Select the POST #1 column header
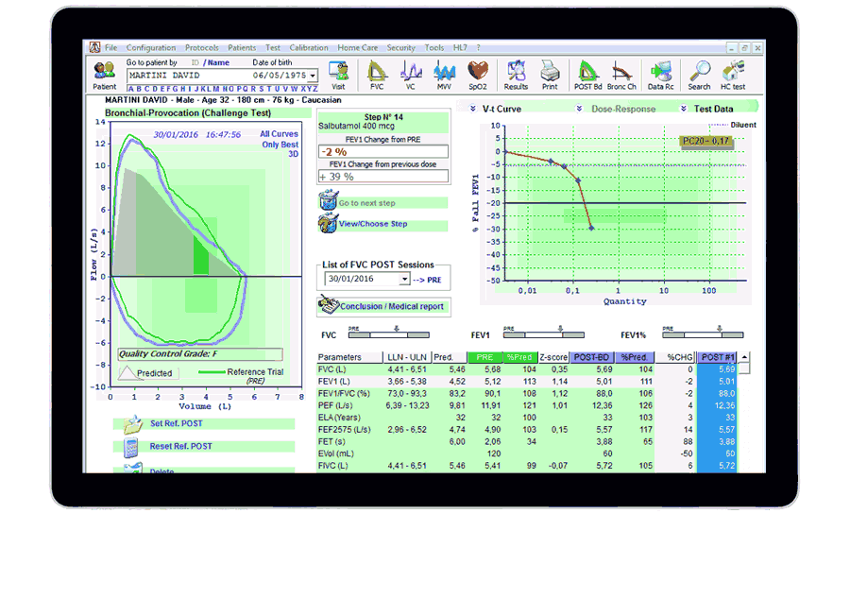Image resolution: width=850 pixels, height=616 pixels. [x=719, y=357]
